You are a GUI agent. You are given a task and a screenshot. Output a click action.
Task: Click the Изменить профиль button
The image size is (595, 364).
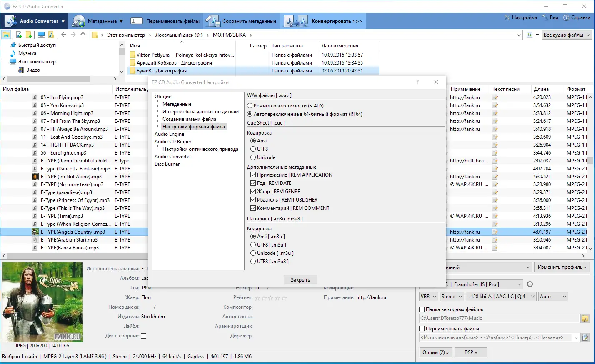[x=562, y=267]
